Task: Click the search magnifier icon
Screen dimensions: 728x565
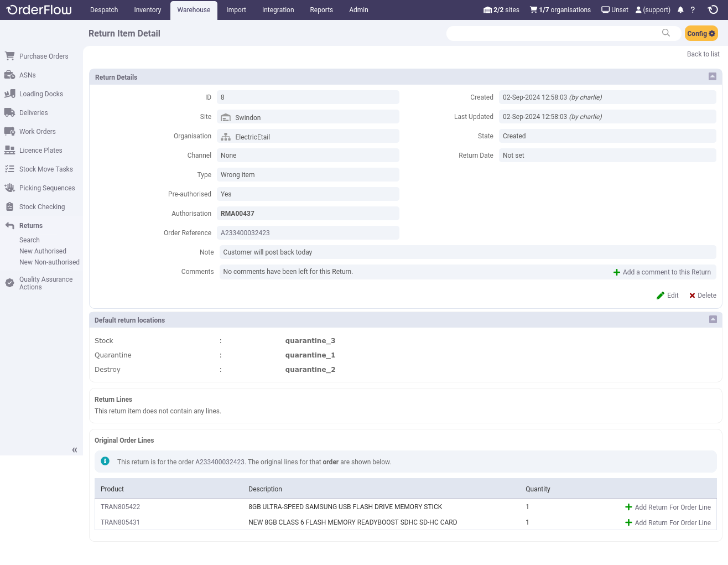Action: [x=666, y=33]
